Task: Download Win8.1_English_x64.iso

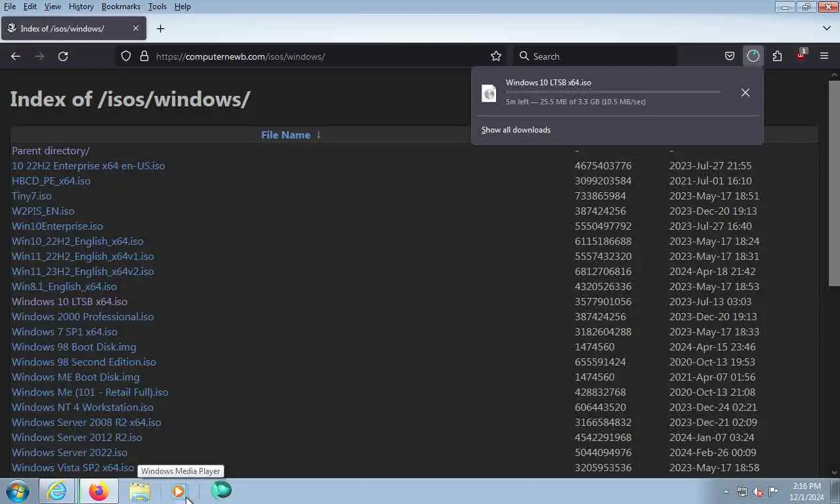Action: (64, 286)
